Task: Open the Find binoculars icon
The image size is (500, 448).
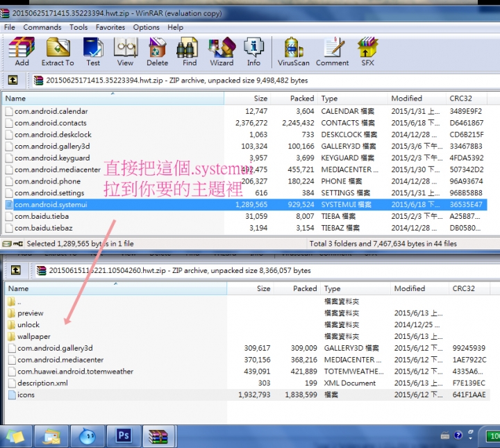Action: tap(190, 51)
